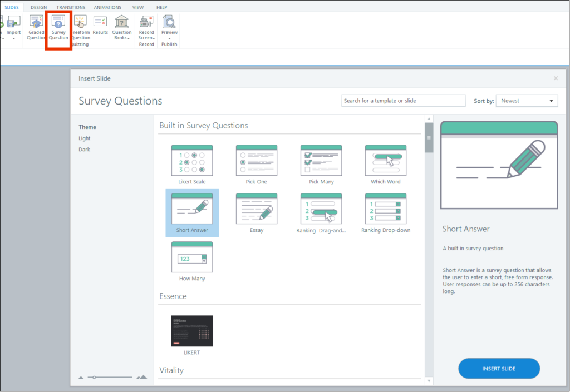570x392 pixels.
Task: Click the Freeform Question icon
Action: tap(80, 28)
